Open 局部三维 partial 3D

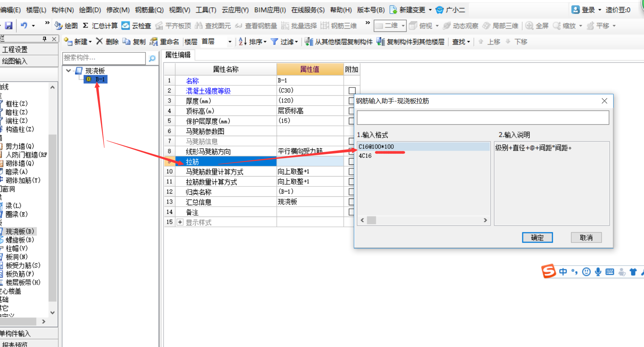tap(501, 26)
